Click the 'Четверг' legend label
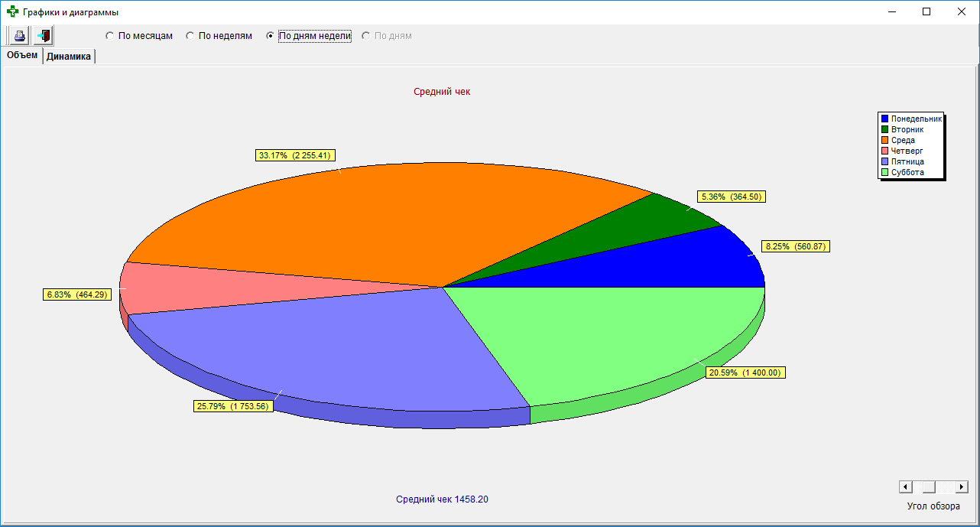Image resolution: width=980 pixels, height=527 pixels. [907, 151]
